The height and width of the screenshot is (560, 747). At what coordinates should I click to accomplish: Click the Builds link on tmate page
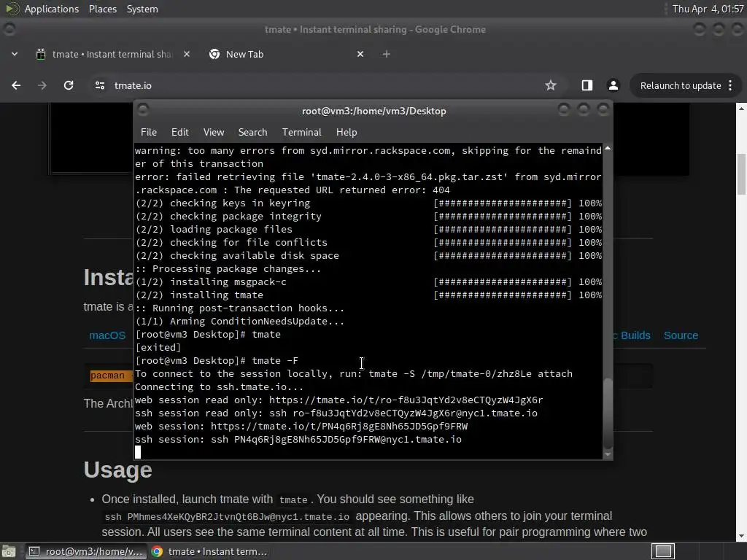(x=635, y=335)
